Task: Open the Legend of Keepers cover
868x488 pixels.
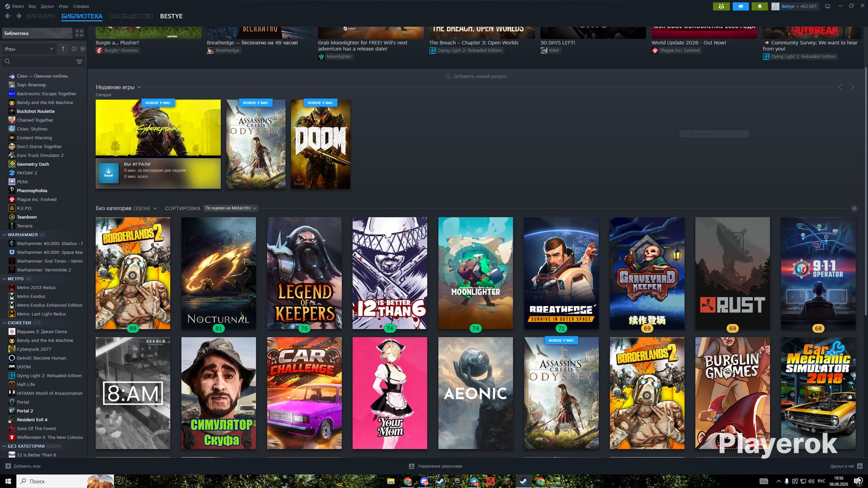Action: point(304,273)
